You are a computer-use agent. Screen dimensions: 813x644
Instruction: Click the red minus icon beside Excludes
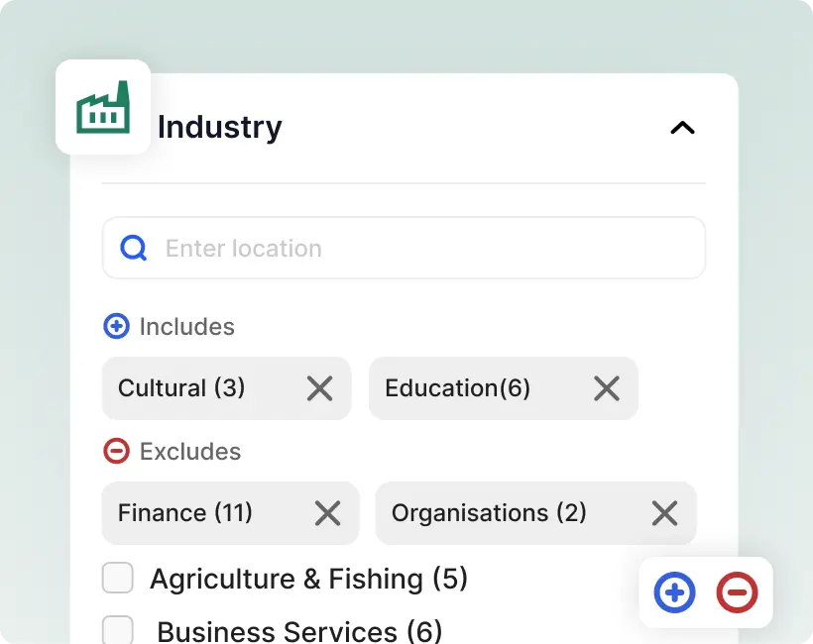point(116,451)
